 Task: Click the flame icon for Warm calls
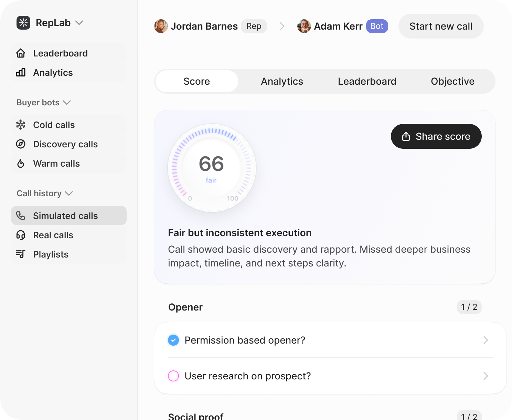[x=21, y=164]
